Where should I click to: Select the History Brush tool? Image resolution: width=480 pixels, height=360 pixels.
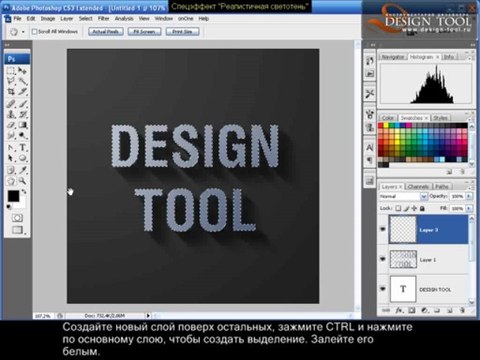click(22, 115)
